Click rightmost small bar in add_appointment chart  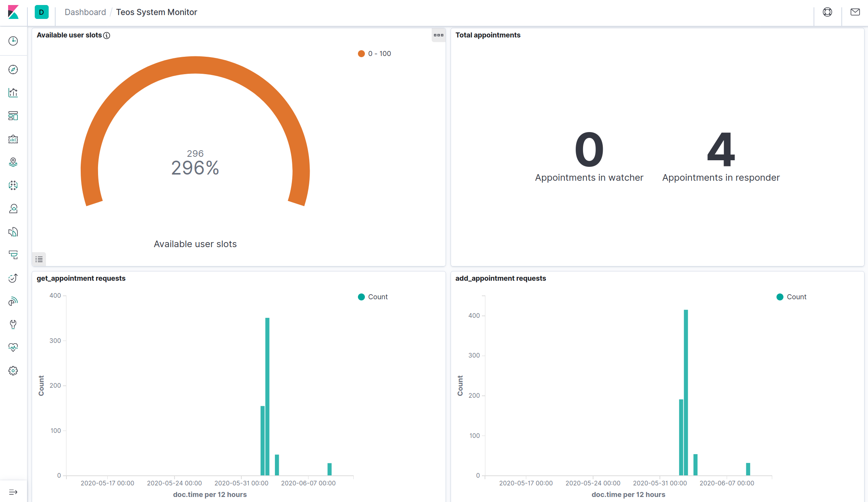point(748,469)
